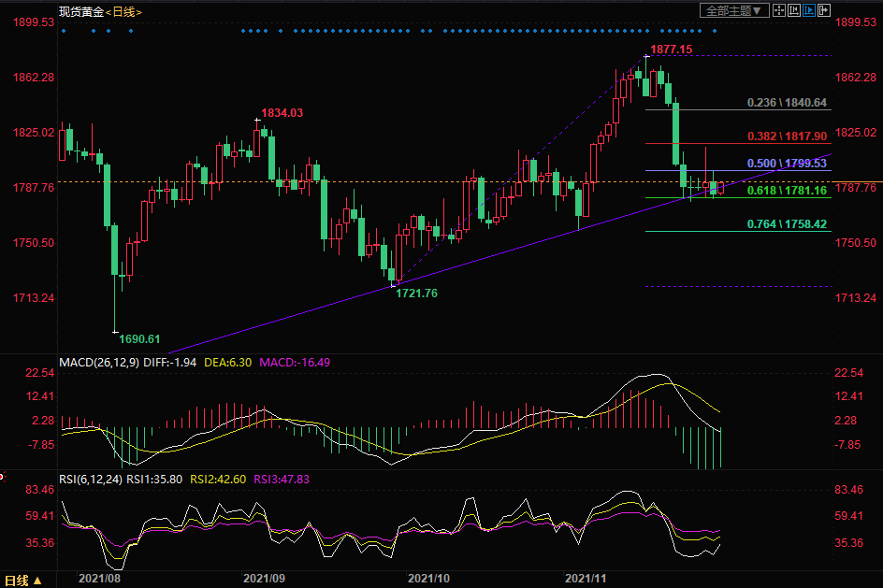Click the exit/export arrow icon at top right

click(824, 10)
